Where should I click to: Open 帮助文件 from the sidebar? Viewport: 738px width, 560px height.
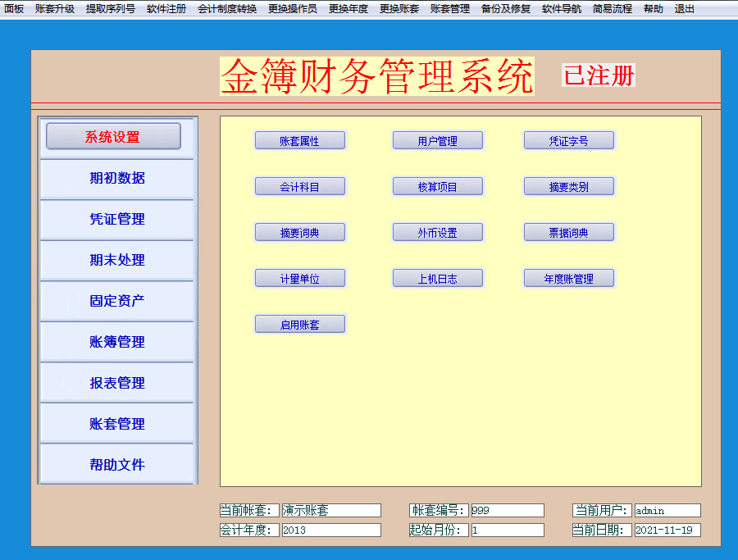click(x=117, y=464)
